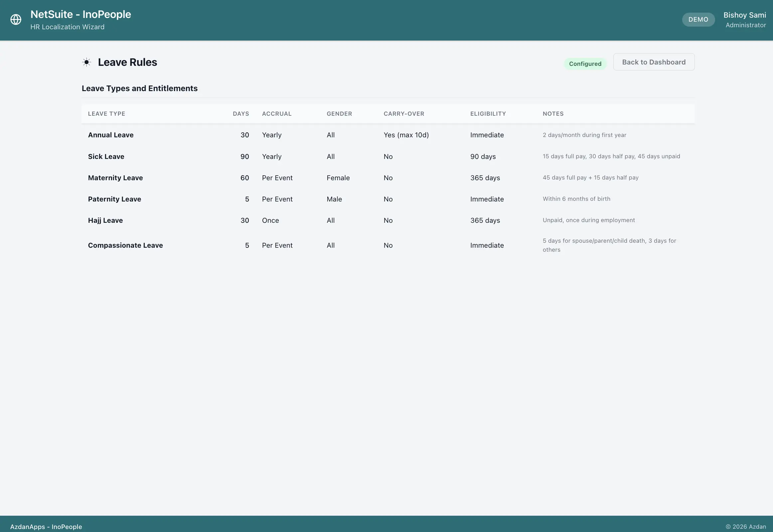Click the Configured status badge
The width and height of the screenshot is (773, 532).
click(x=585, y=64)
